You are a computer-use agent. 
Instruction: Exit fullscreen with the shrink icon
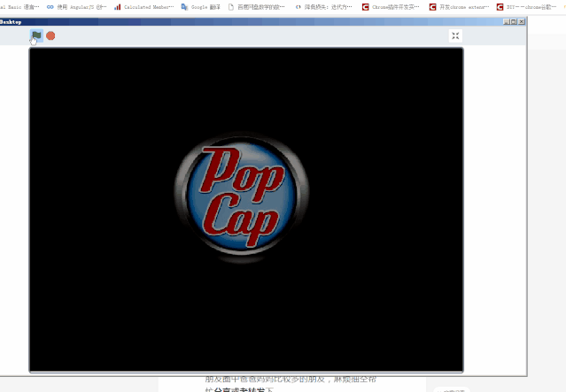[455, 35]
